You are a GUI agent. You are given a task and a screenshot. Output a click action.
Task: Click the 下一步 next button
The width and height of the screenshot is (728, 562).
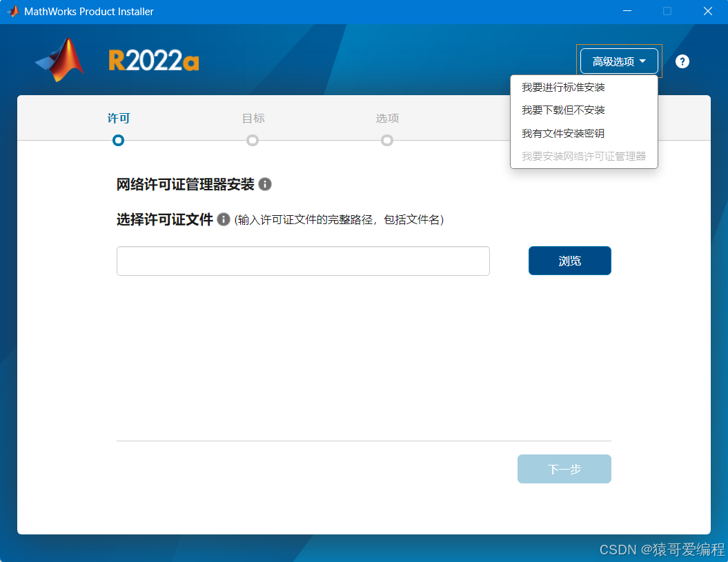click(x=564, y=469)
